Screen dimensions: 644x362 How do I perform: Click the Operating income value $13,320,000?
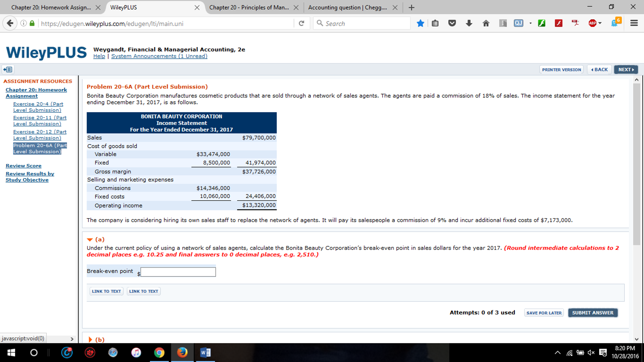pos(259,205)
